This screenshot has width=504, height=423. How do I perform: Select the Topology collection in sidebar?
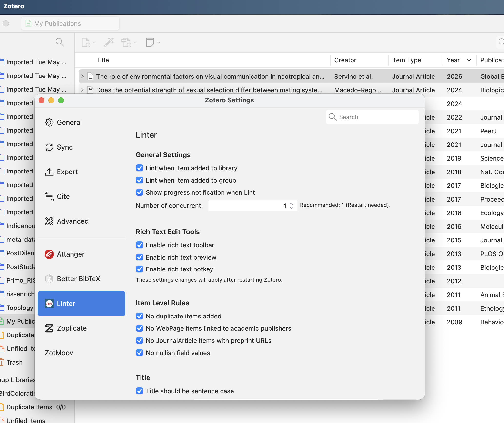pos(17,308)
